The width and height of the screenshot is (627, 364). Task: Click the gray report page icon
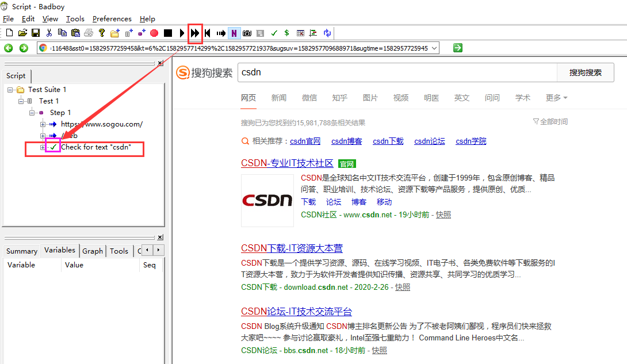tap(261, 33)
